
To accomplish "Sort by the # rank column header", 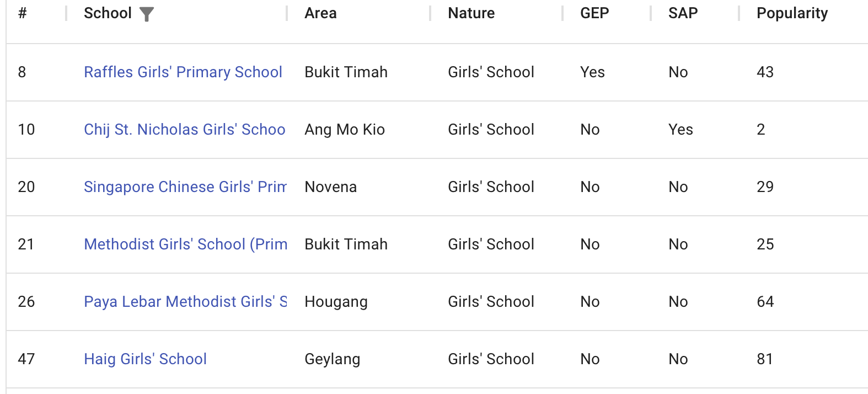I will point(23,13).
